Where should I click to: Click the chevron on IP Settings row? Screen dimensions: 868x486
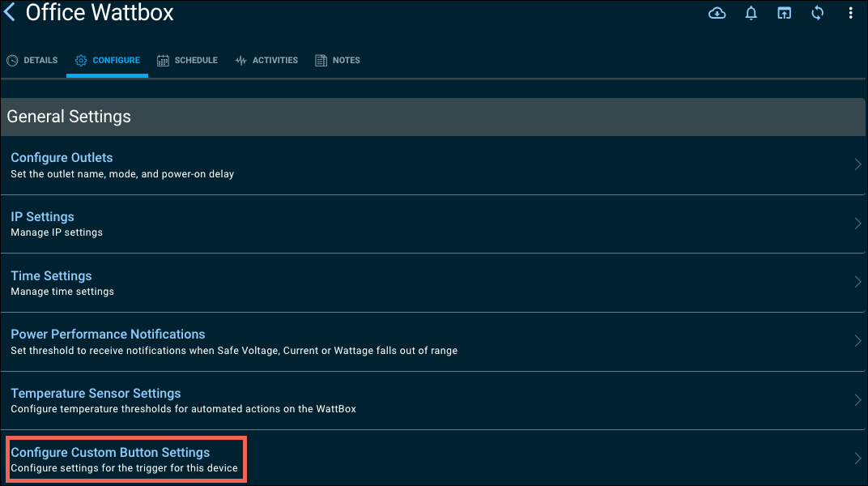[857, 224]
